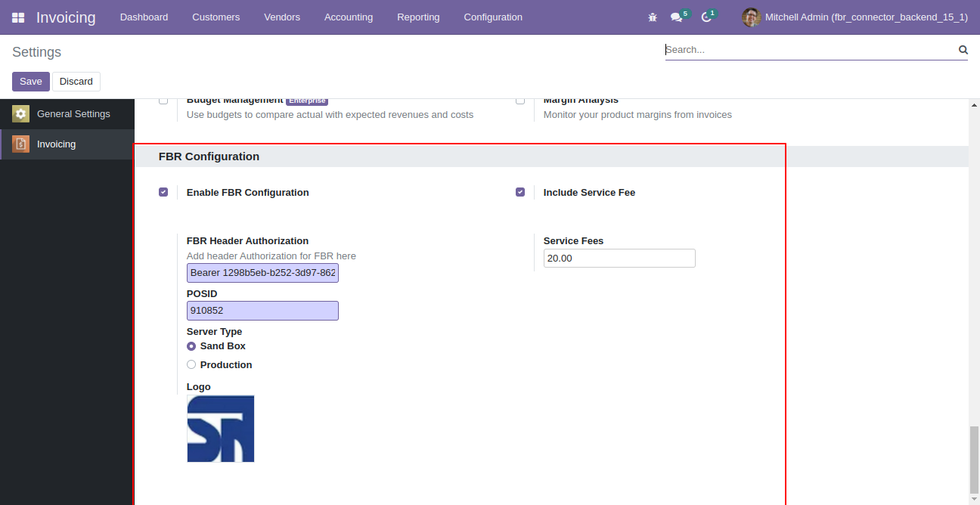
Task: Open the conversations chat icon
Action: 677,17
